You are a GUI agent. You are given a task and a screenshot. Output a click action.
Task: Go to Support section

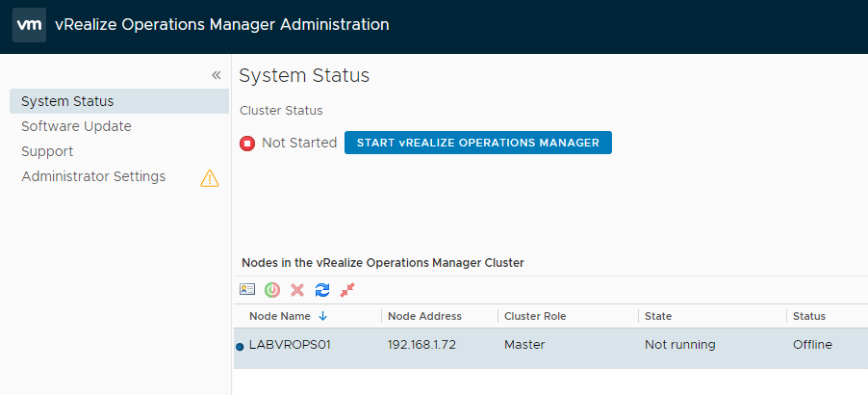[47, 151]
